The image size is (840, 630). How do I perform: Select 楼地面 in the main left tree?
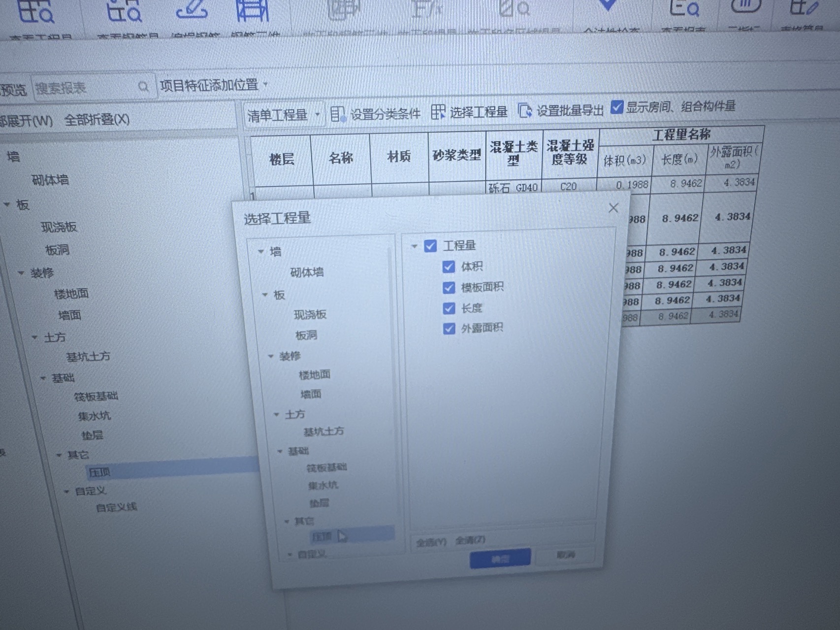pos(71,294)
